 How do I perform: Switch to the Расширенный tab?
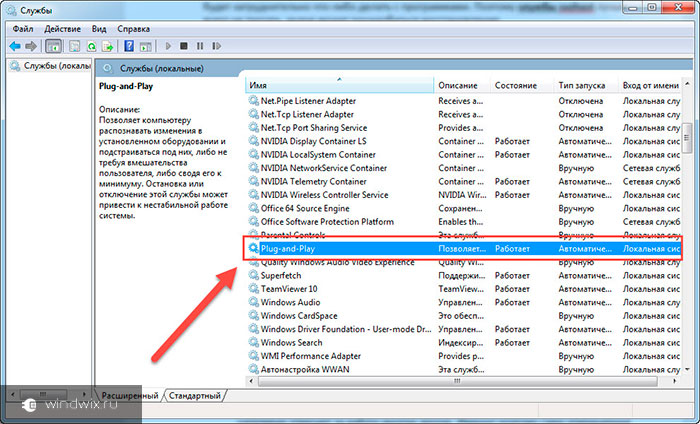pos(129,396)
